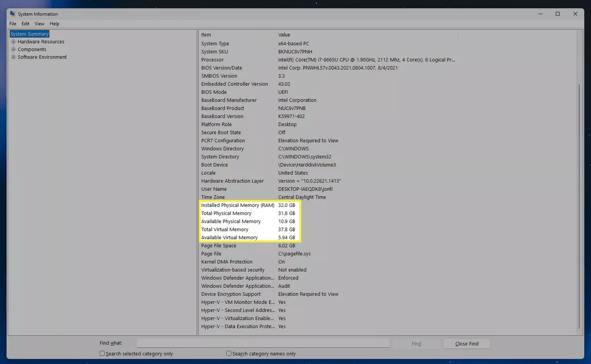The width and height of the screenshot is (591, 364).
Task: Open the Edit menu
Action: [26, 24]
